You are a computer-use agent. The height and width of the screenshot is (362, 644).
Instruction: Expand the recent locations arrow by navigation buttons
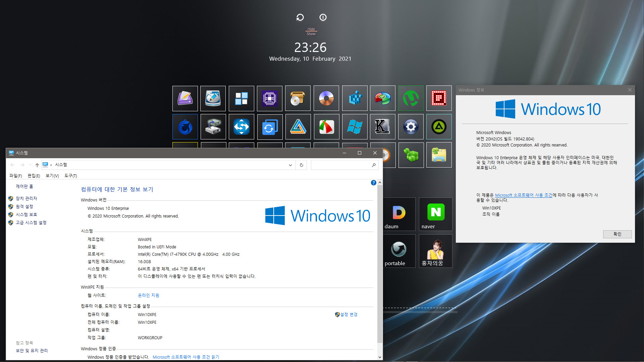[x=30, y=165]
